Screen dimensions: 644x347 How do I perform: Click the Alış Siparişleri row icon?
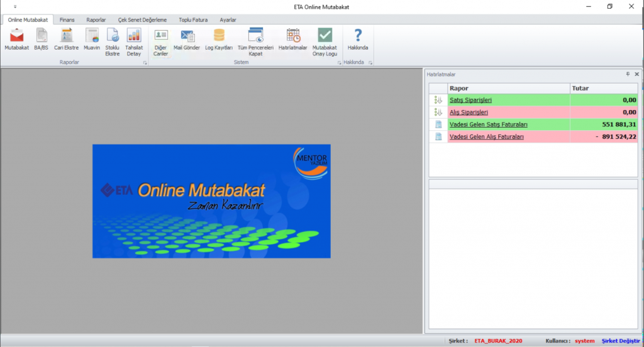pos(438,112)
